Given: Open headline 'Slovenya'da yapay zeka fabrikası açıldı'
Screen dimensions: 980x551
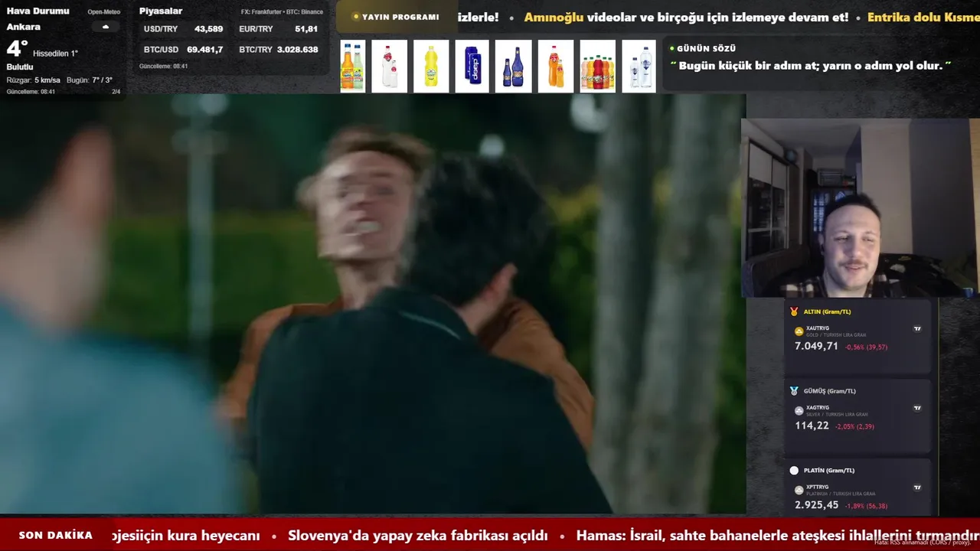Looking at the screenshot, I should coord(418,536).
